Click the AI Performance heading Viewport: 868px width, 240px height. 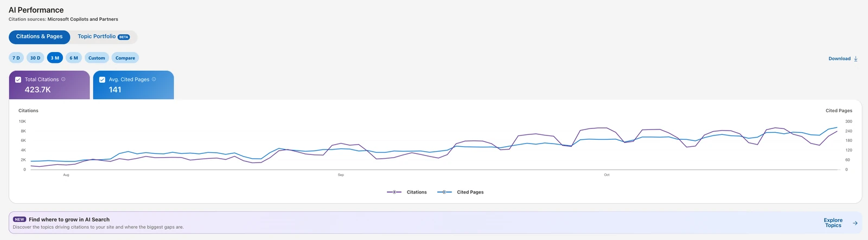click(x=36, y=10)
